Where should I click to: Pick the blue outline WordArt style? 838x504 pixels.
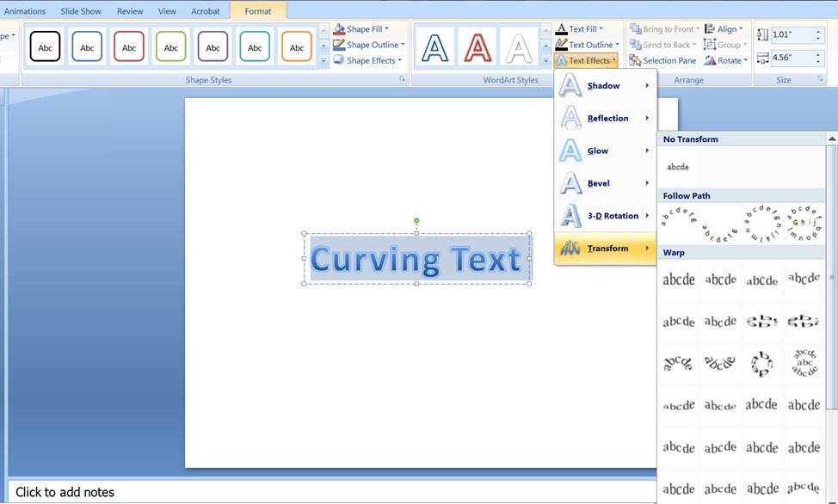(436, 47)
